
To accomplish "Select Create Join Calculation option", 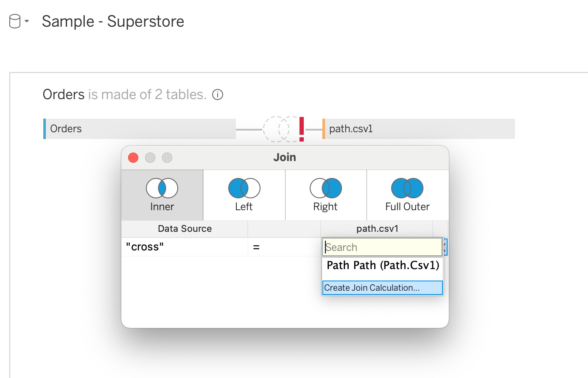I will (382, 288).
